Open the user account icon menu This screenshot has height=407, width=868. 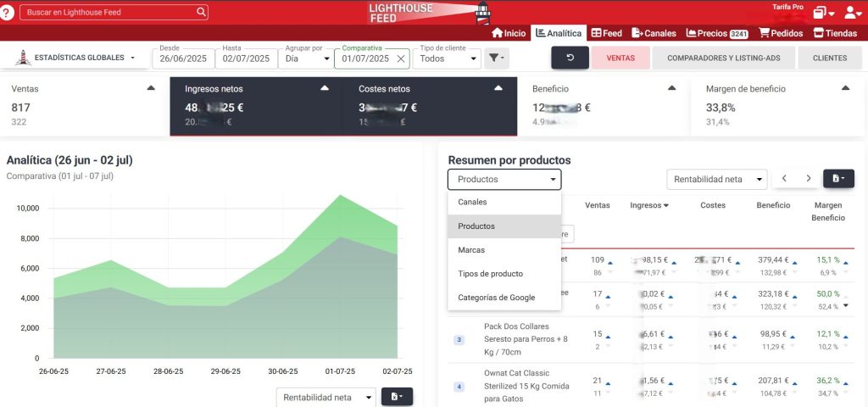853,13
